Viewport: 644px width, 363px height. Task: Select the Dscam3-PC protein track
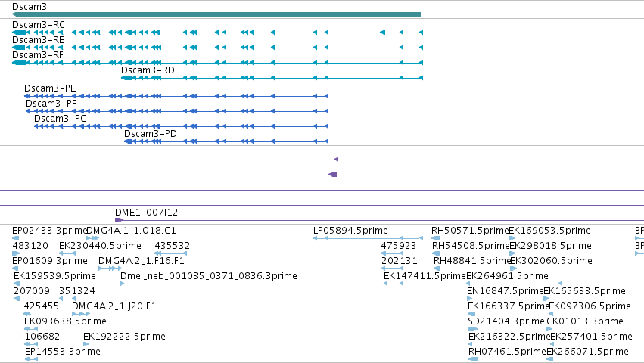point(181,126)
